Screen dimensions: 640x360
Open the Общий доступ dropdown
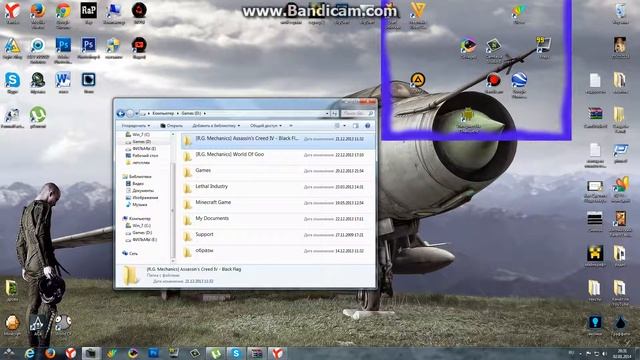click(266, 126)
